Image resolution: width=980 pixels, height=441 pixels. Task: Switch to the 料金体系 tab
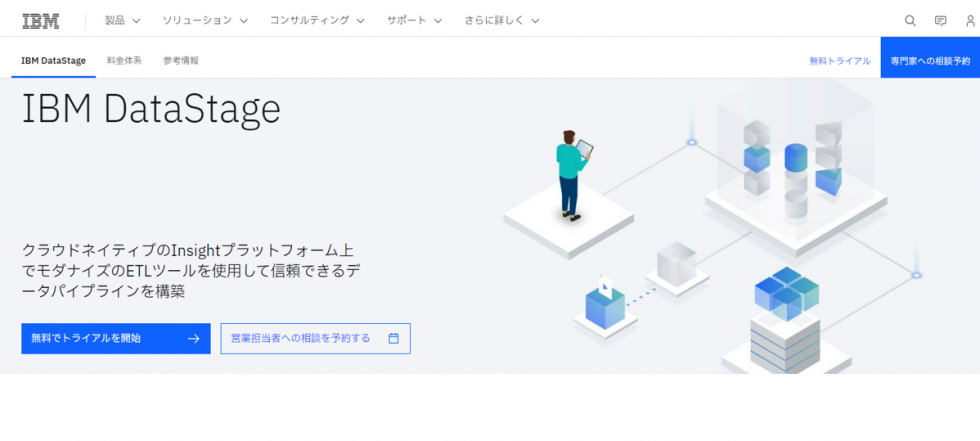pos(124,61)
